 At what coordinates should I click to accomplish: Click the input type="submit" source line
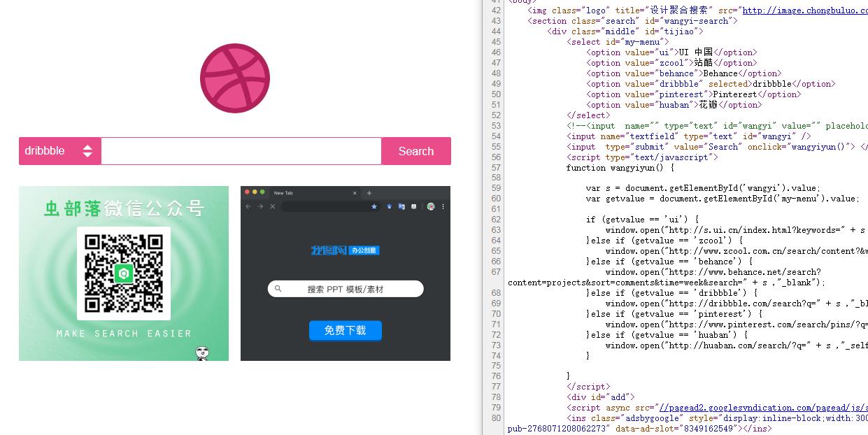717,147
